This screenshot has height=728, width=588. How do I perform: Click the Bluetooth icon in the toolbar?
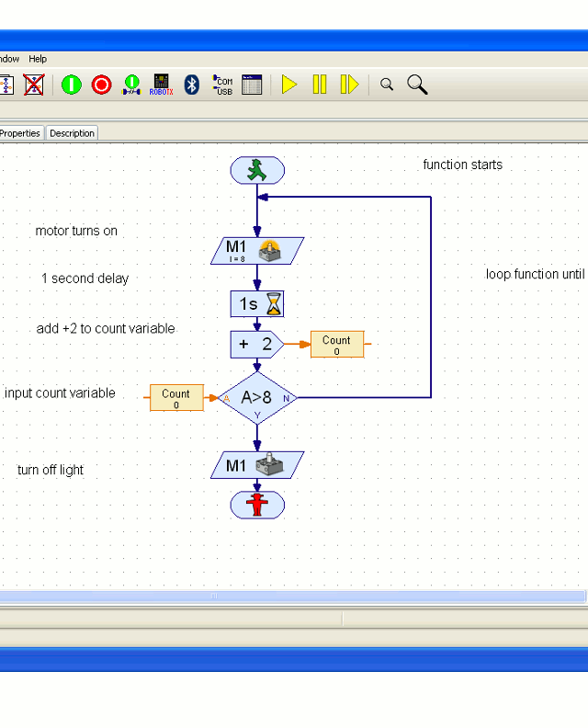coord(192,85)
